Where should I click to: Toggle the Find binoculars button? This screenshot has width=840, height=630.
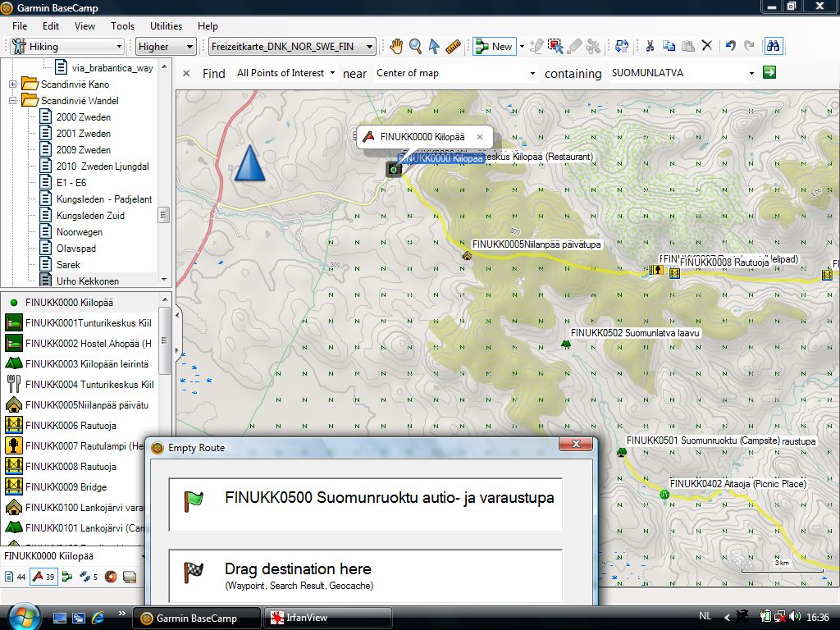tap(772, 47)
